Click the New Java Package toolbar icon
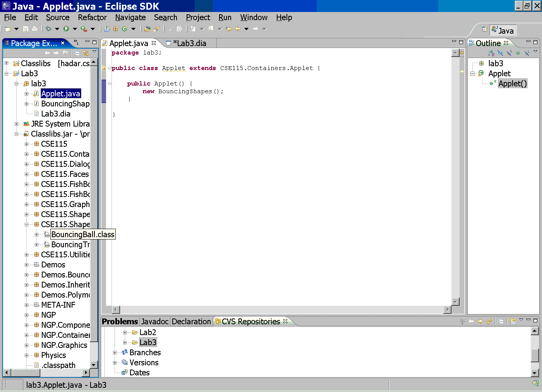This screenshot has width=542, height=392. [x=116, y=29]
